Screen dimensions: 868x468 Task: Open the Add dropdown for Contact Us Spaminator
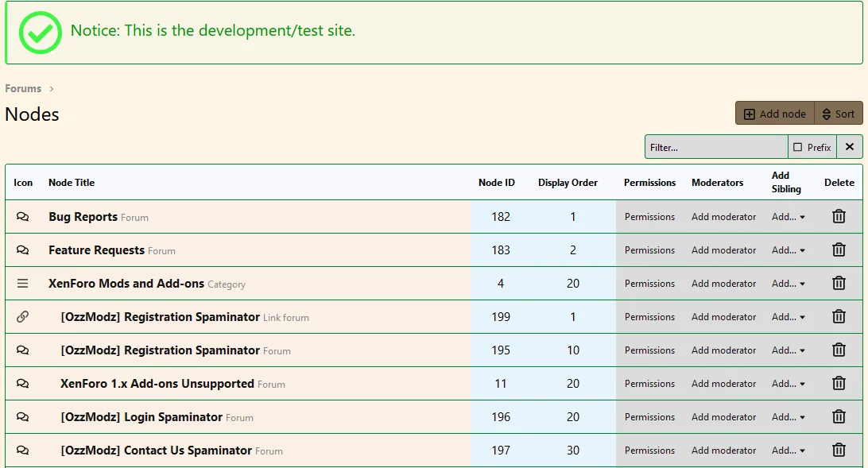click(788, 450)
